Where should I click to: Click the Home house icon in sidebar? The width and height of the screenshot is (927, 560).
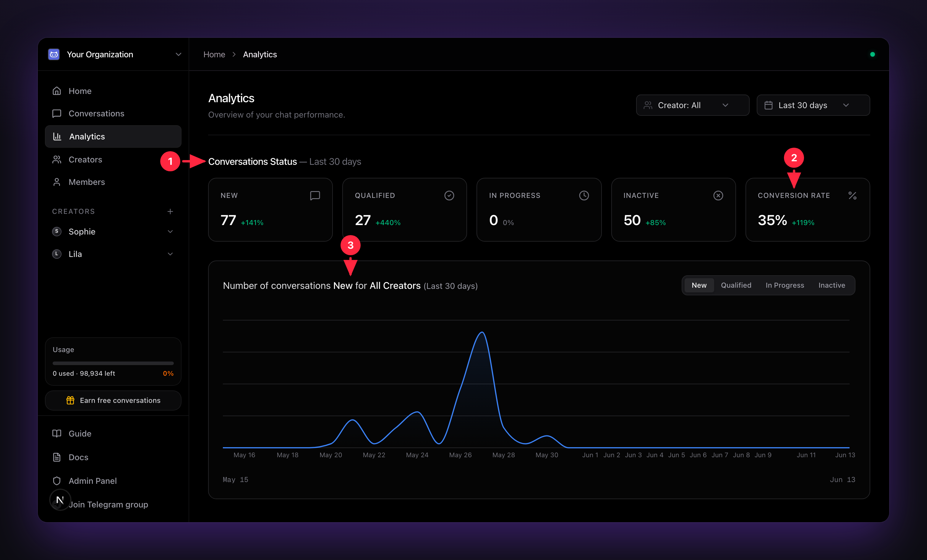point(57,91)
